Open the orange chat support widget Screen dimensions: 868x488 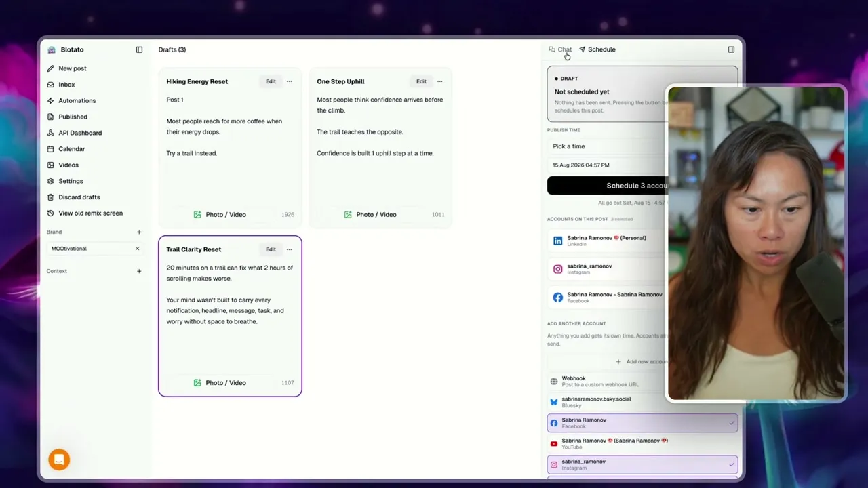pyautogui.click(x=59, y=460)
